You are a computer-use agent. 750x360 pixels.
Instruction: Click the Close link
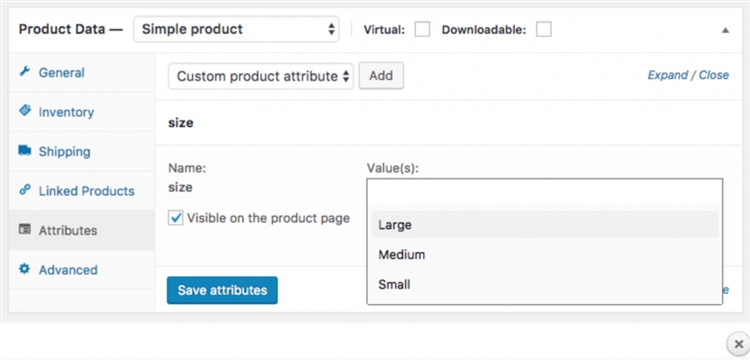coord(714,75)
